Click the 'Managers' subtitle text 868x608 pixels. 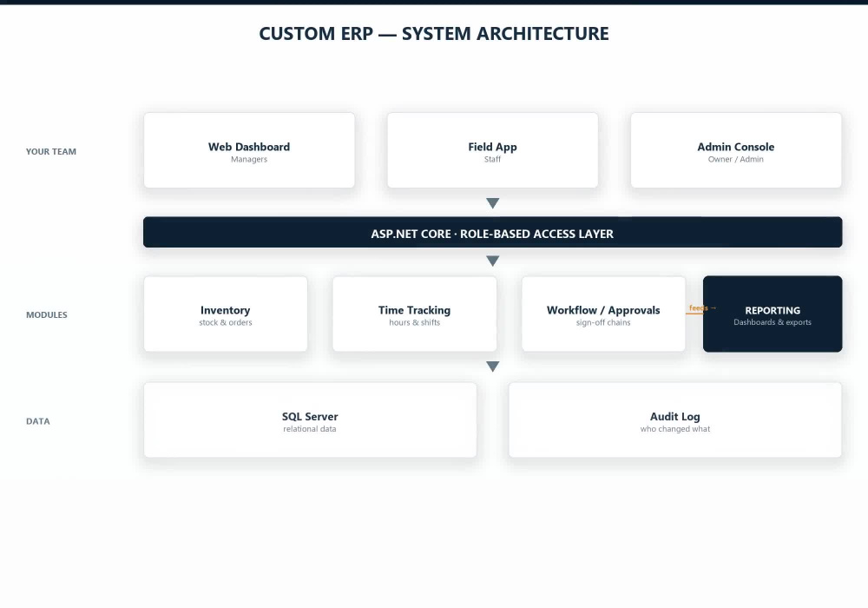coord(249,160)
